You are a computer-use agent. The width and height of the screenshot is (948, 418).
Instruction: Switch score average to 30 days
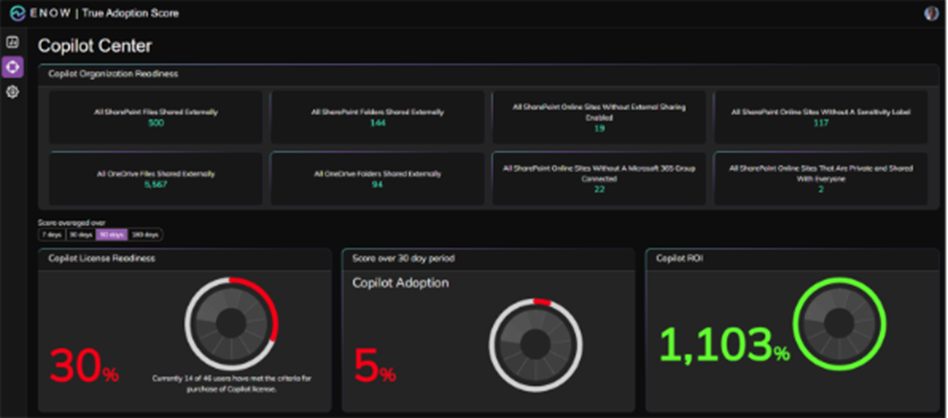[79, 234]
